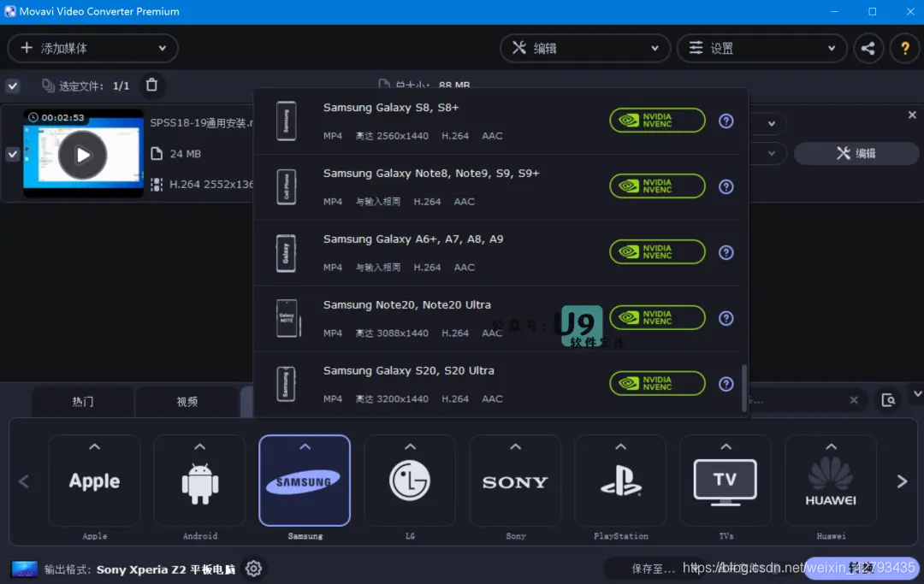
Task: Open the 设置 dropdown menu
Action: click(762, 48)
